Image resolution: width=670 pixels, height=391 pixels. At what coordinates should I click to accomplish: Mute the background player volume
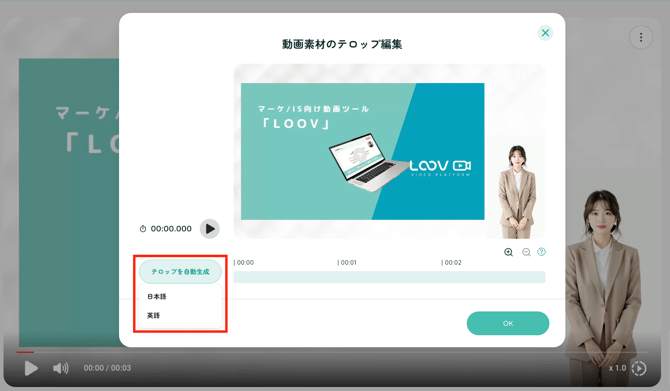pyautogui.click(x=60, y=368)
